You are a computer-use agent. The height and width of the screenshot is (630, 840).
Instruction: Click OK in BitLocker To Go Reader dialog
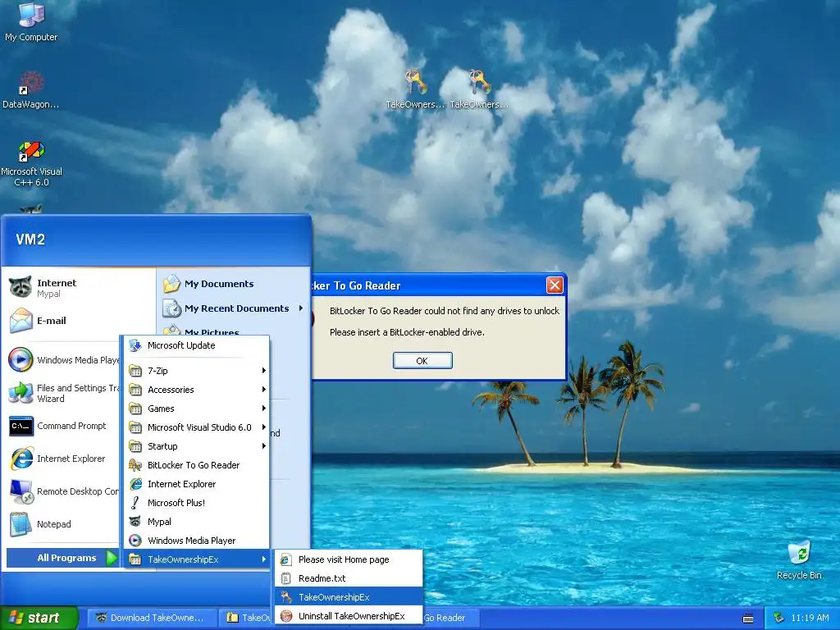point(422,361)
